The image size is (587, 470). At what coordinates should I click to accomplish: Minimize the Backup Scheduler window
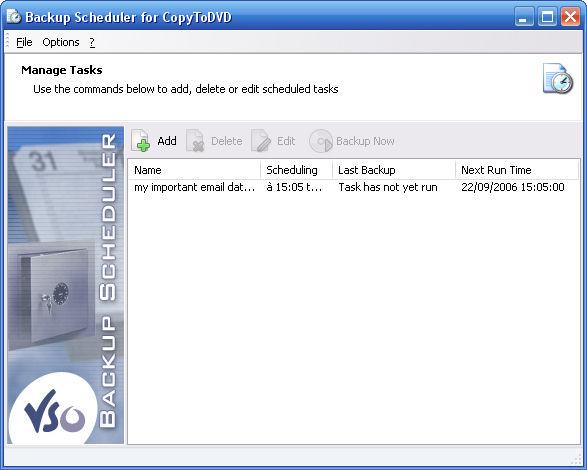click(524, 17)
